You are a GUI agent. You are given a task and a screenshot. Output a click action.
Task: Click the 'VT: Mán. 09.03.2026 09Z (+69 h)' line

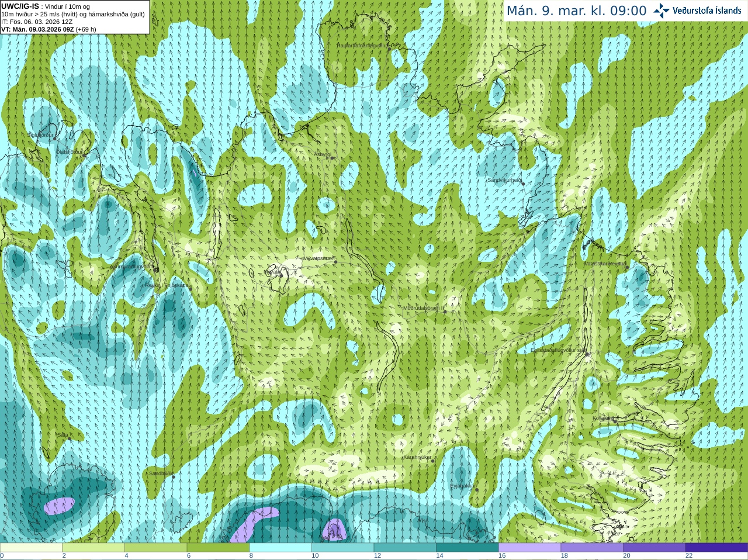click(49, 29)
